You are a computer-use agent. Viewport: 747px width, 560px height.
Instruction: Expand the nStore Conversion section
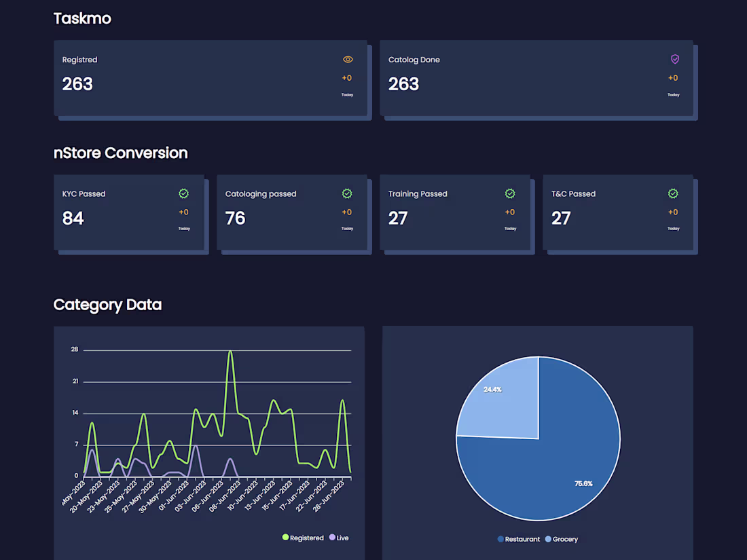(121, 153)
